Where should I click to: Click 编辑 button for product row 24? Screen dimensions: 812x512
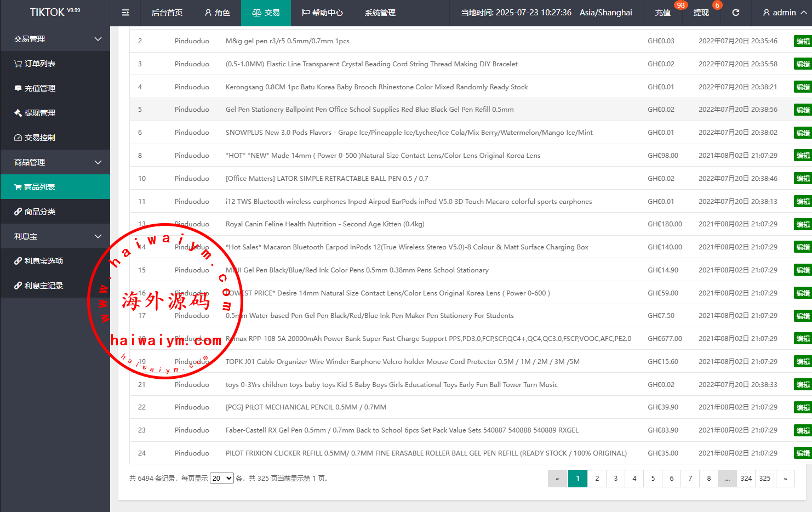tap(802, 453)
